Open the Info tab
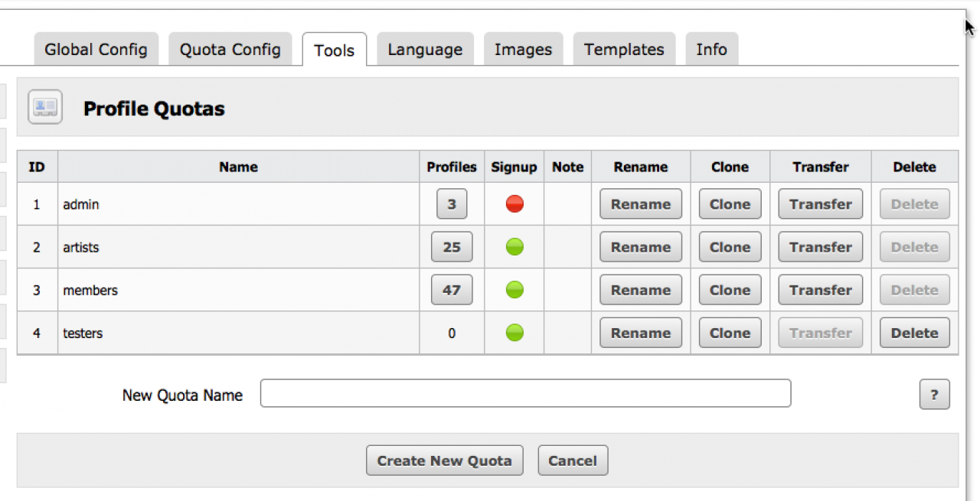 [x=711, y=50]
